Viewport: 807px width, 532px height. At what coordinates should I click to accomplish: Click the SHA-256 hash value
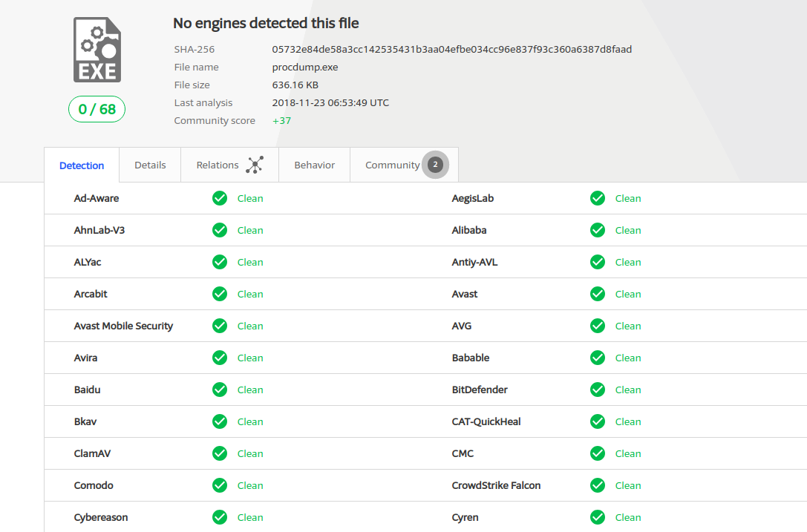tap(452, 50)
